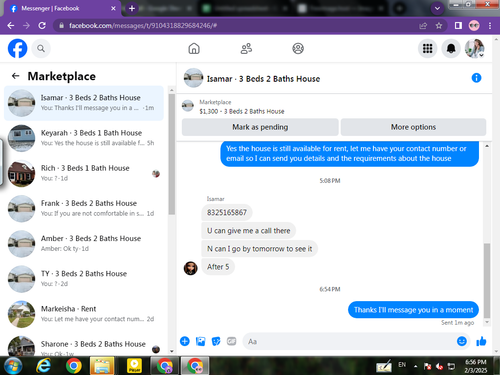Open the account profile picture menu
This screenshot has width=500, height=375.
[475, 49]
